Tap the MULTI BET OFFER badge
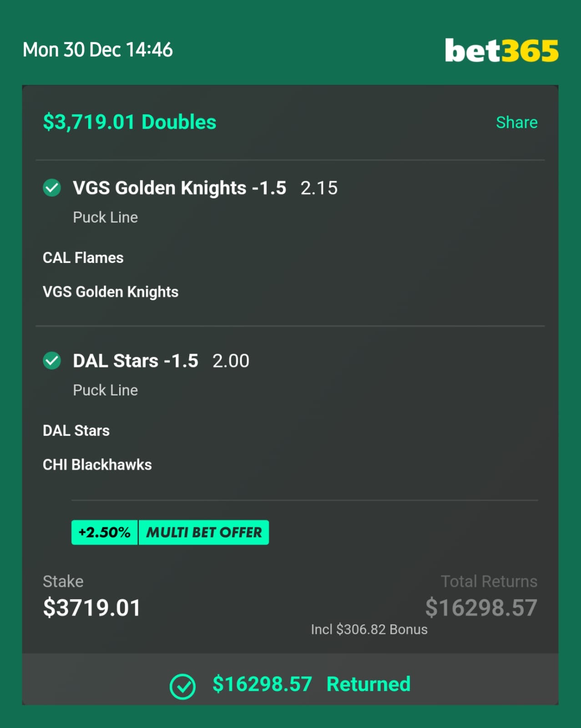 [x=204, y=532]
